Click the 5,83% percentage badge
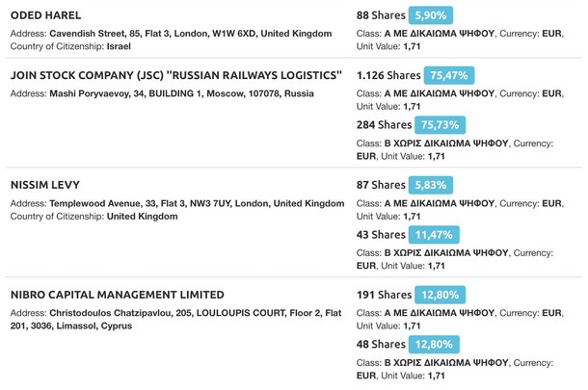 [430, 185]
